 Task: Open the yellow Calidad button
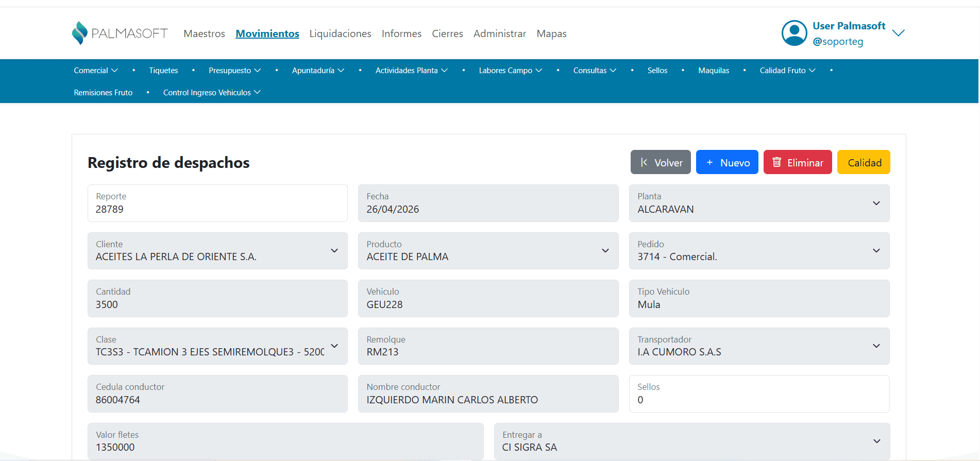[864, 162]
